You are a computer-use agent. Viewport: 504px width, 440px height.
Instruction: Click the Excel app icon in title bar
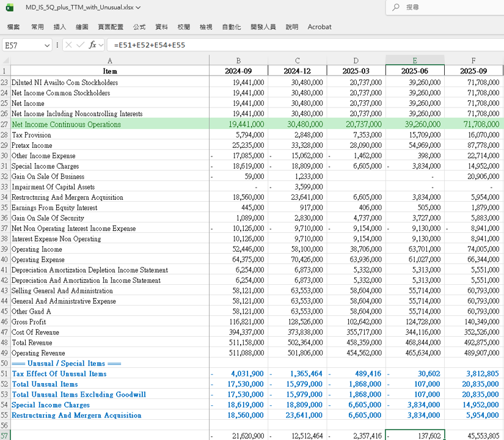tap(9, 7)
